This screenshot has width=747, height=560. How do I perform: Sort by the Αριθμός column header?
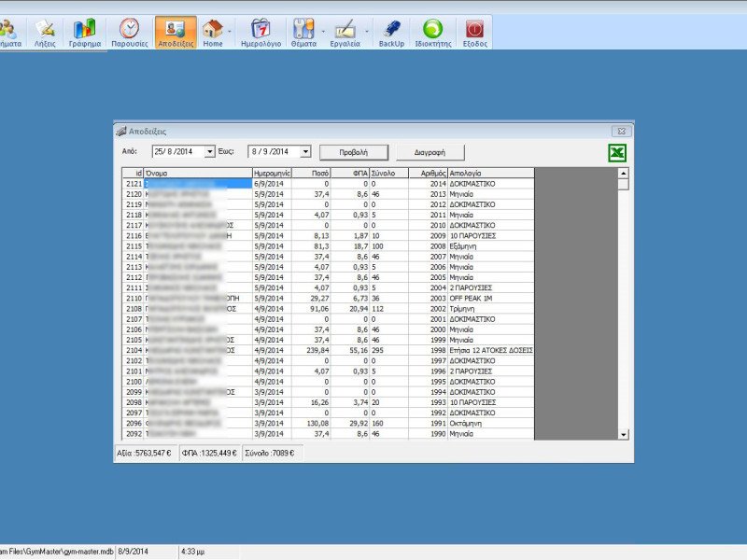(428, 173)
